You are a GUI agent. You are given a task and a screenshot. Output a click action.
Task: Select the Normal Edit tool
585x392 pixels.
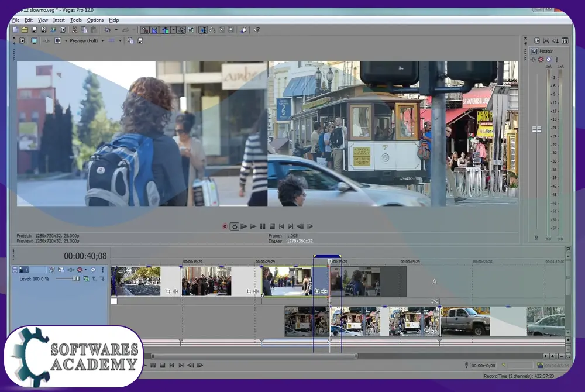tap(203, 30)
